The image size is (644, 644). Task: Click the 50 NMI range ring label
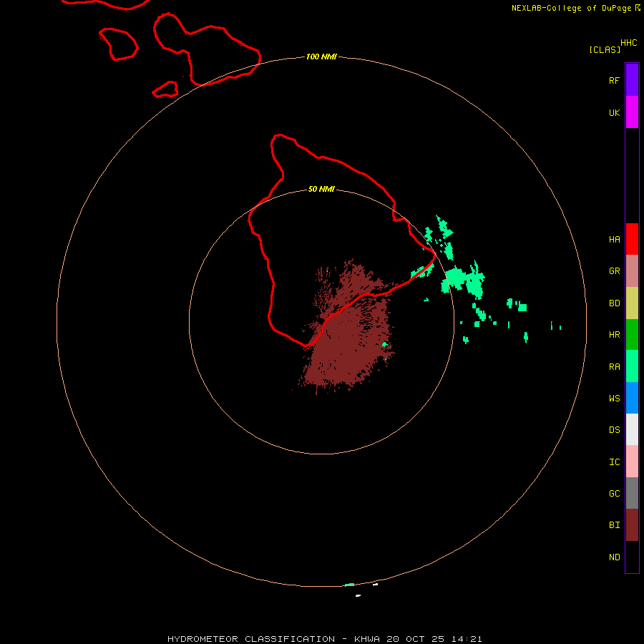click(x=321, y=189)
